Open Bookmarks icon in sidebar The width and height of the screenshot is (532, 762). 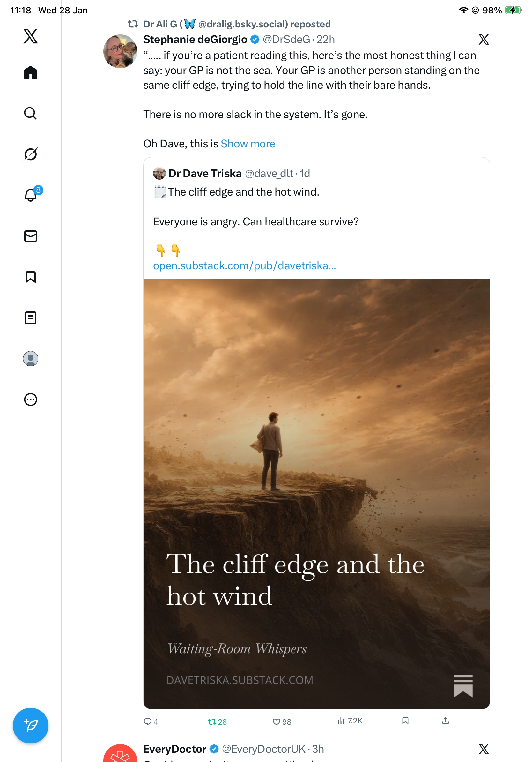pos(31,277)
